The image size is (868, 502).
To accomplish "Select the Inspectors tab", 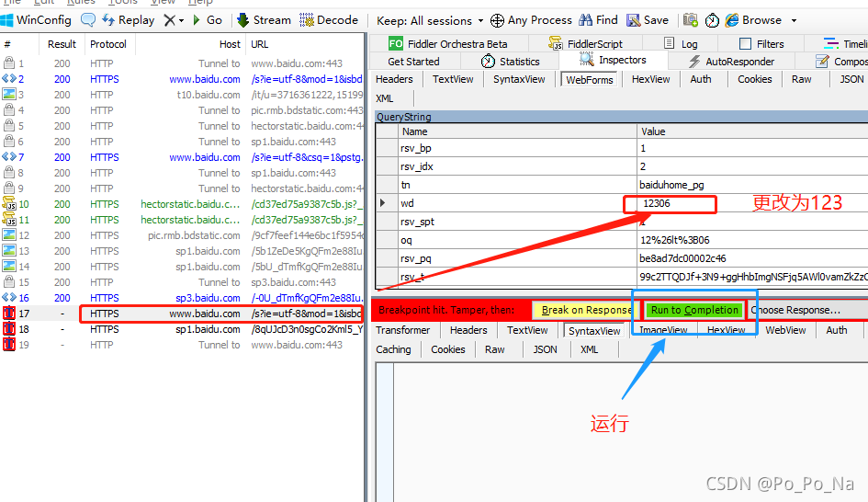I will coord(613,60).
